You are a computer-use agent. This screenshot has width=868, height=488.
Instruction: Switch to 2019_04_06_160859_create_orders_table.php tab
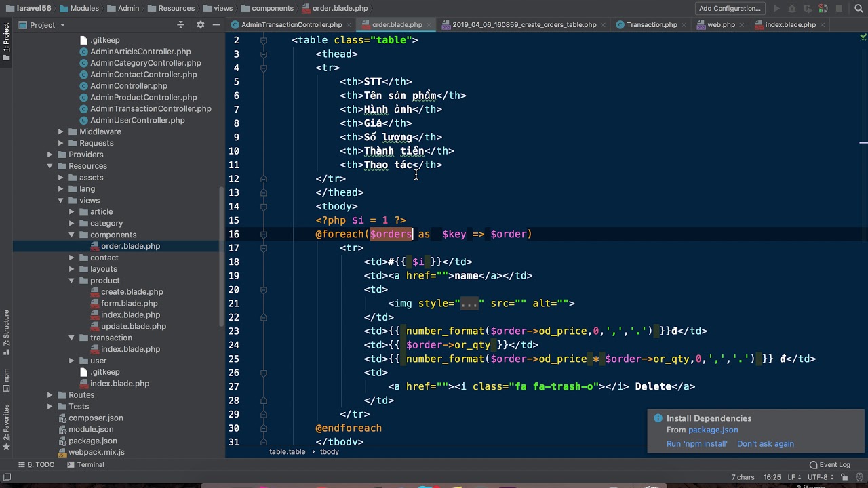524,25
